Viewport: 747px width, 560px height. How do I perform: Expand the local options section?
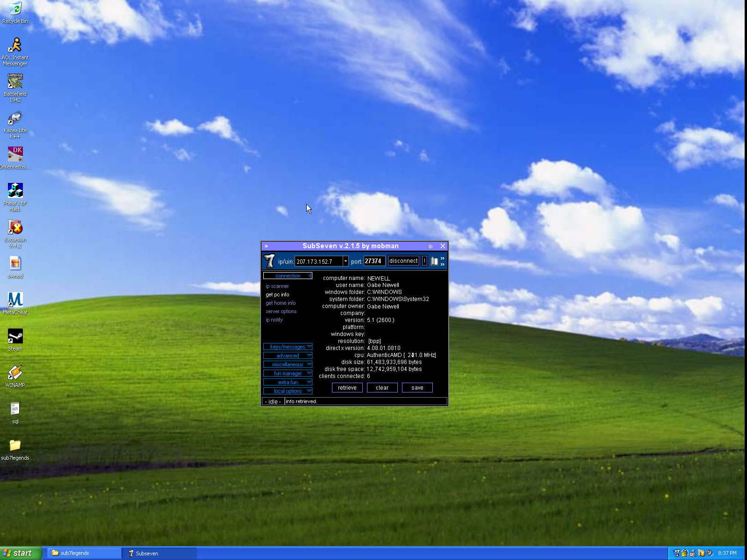tap(288, 391)
